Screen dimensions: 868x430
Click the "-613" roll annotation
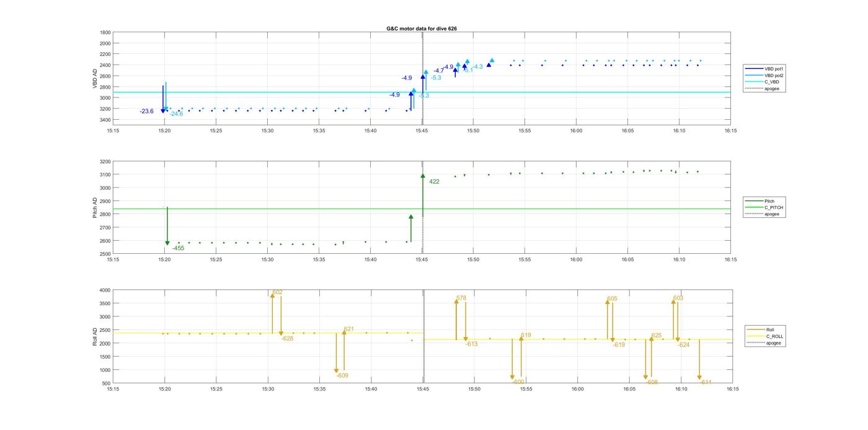point(472,344)
